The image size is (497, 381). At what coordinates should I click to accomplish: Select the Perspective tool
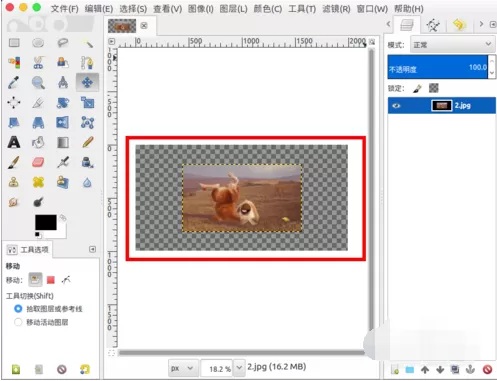(x=38, y=122)
